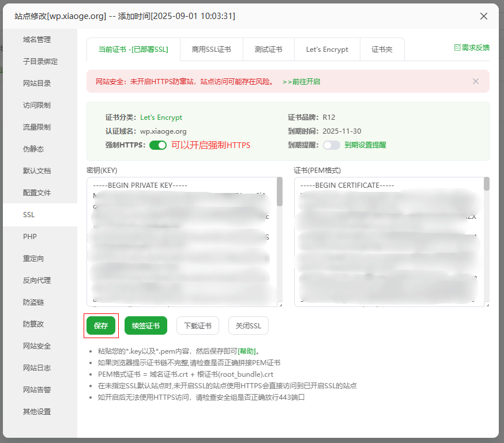Switch to the 测试证书 tab
The width and height of the screenshot is (504, 443).
tap(269, 49)
